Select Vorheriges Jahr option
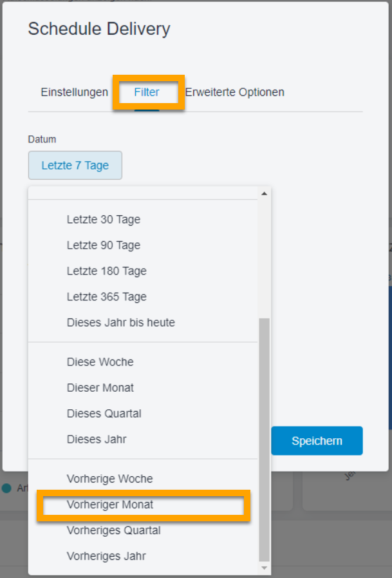This screenshot has width=392, height=578. point(106,556)
